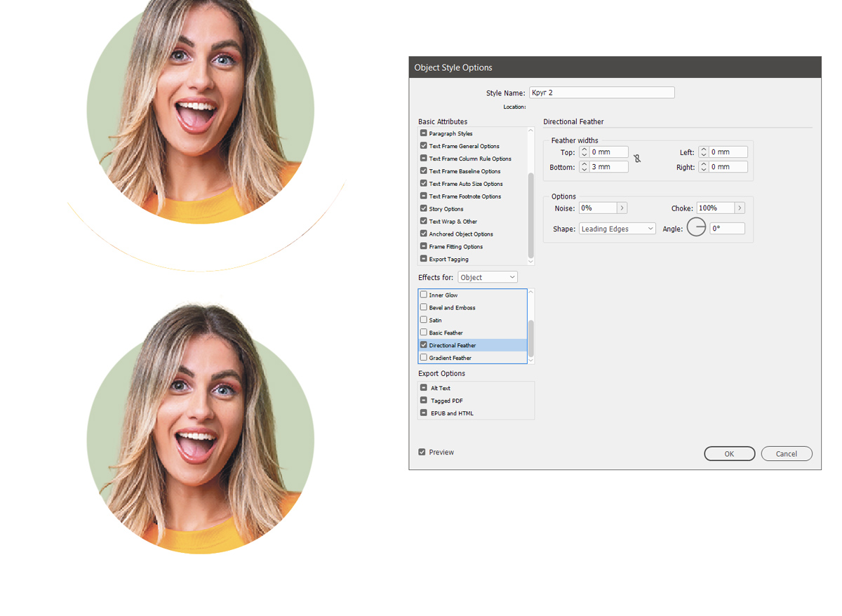Uncheck the Preview checkbox

[422, 453]
